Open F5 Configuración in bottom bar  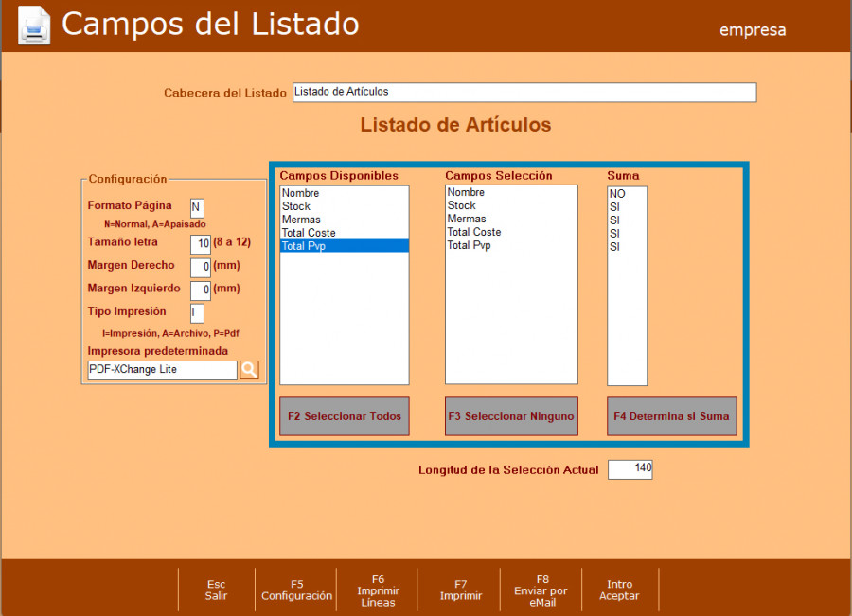[296, 590]
